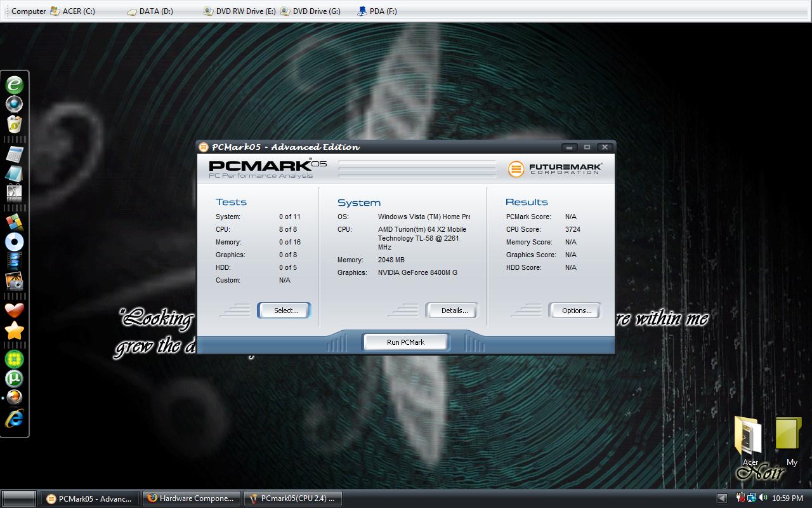Launch the scissors clipping tool dock icon
This screenshot has height=508, width=812.
[x=14, y=192]
